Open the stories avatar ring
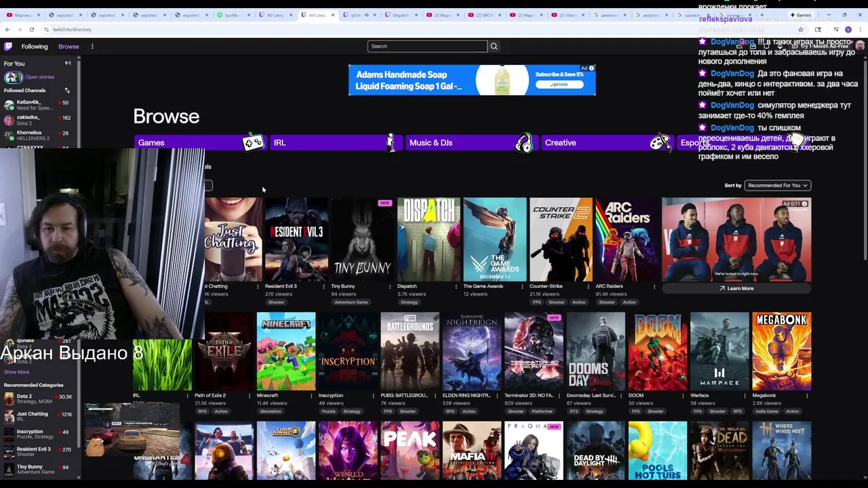The height and width of the screenshot is (488, 868). 12,77
